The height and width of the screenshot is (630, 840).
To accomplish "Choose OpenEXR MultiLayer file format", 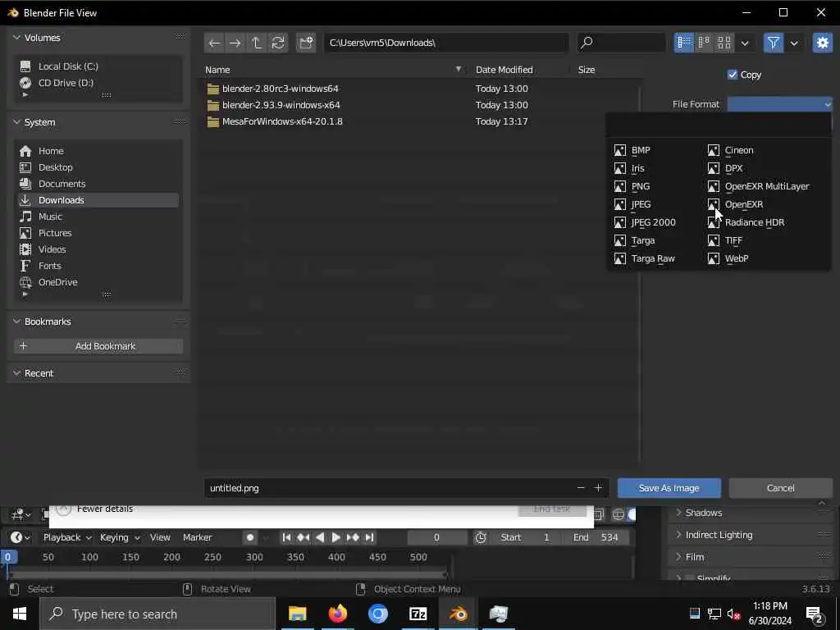I will 766,186.
